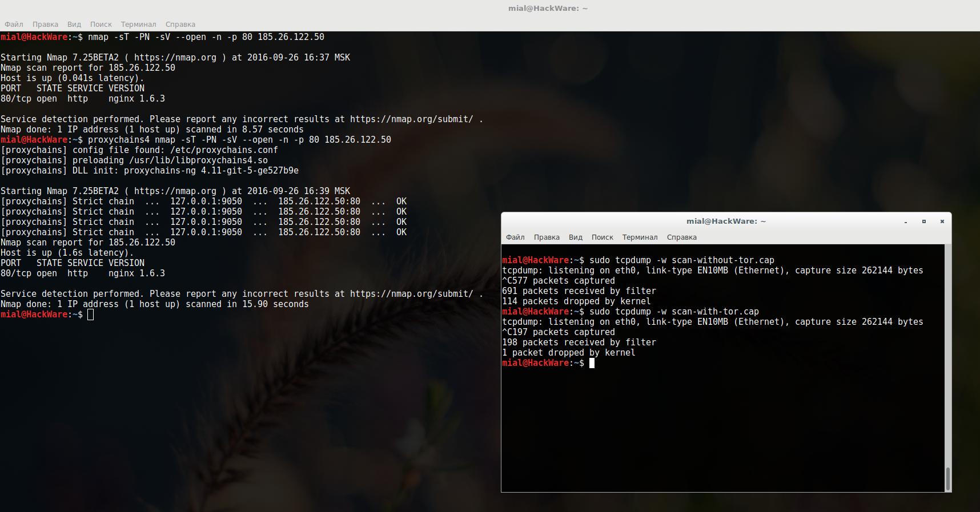This screenshot has height=512, width=980.
Task: Maximize the small tcpdump terminal window
Action: point(924,221)
